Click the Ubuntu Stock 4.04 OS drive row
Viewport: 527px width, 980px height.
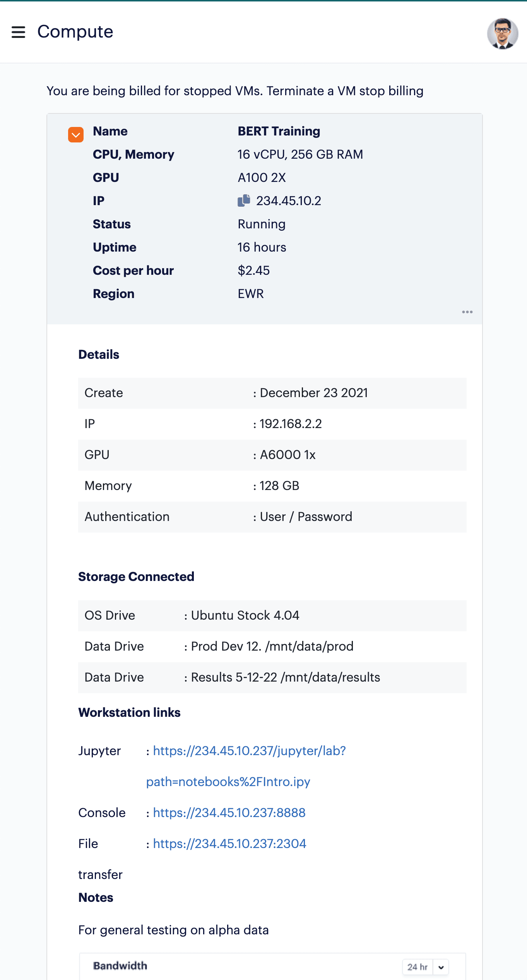pos(272,615)
